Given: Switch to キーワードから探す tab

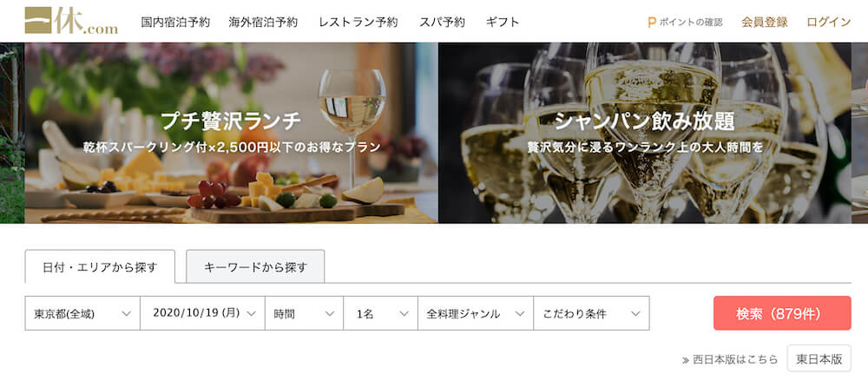Looking at the screenshot, I should [x=255, y=266].
